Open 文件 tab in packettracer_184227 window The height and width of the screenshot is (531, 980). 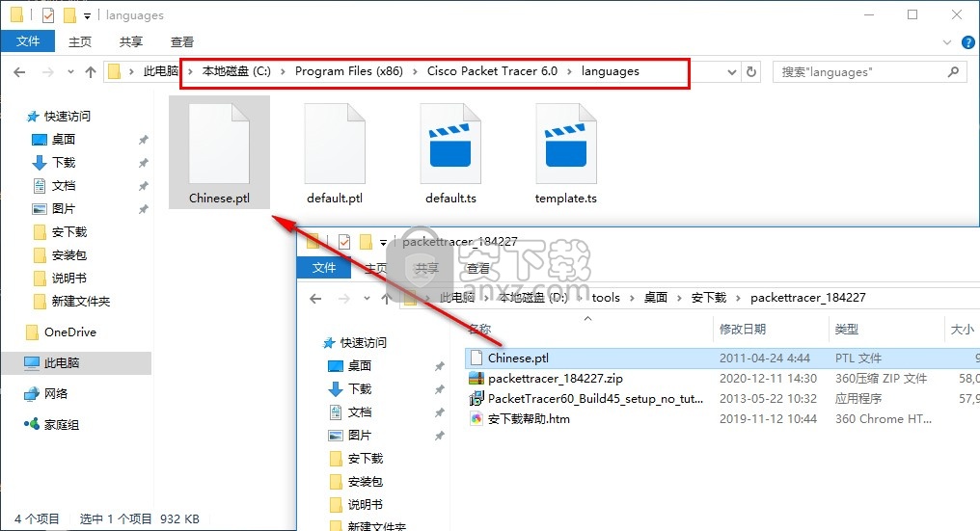(x=324, y=267)
